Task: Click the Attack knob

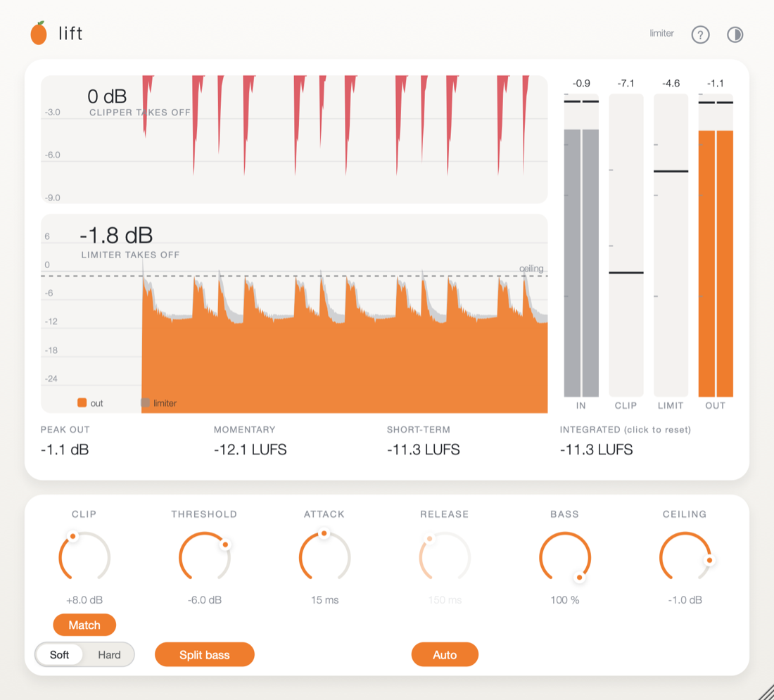Action: tap(324, 557)
